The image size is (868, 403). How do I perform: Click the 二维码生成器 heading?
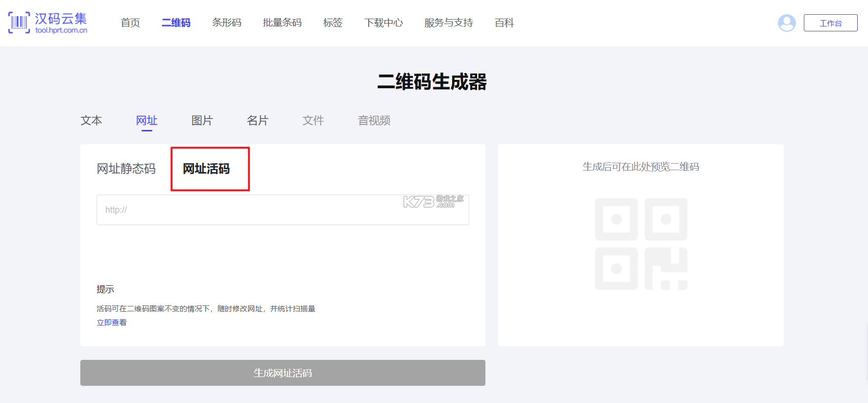tap(432, 82)
